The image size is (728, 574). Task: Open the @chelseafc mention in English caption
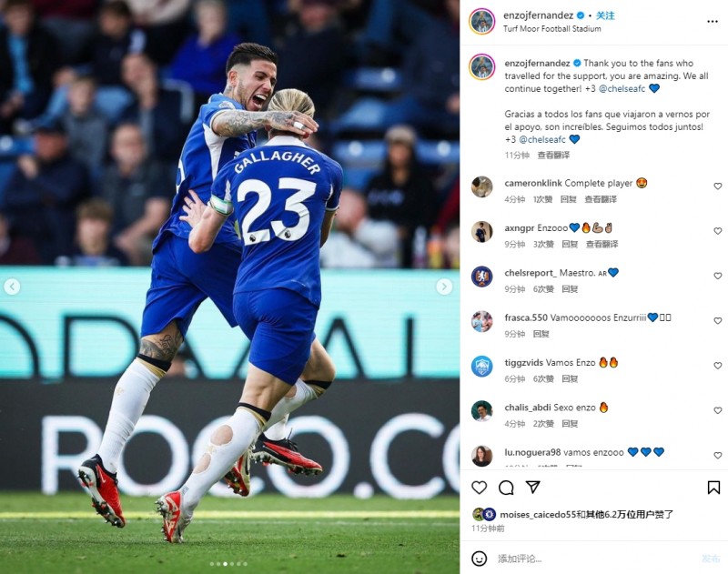pos(622,88)
